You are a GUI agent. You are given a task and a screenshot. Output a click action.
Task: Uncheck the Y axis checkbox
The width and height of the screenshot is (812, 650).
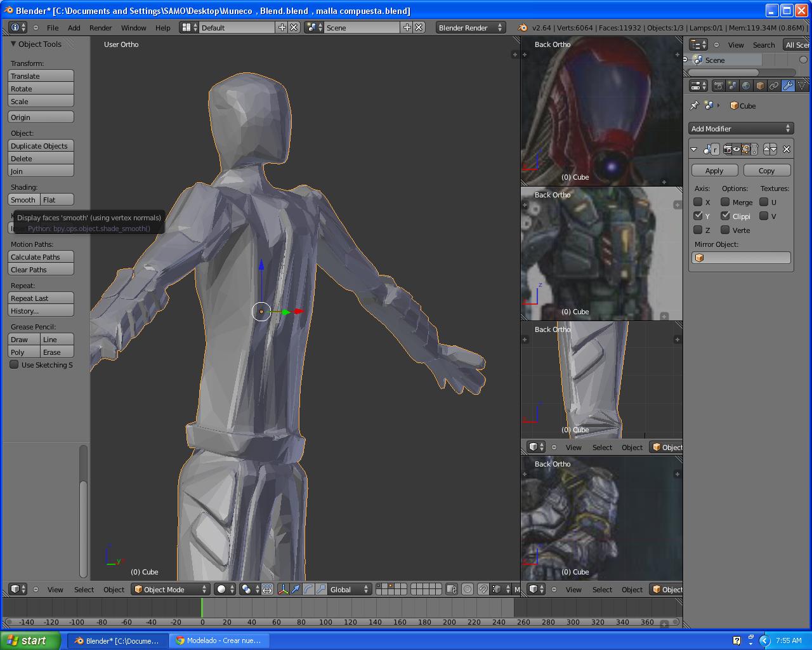pos(698,216)
